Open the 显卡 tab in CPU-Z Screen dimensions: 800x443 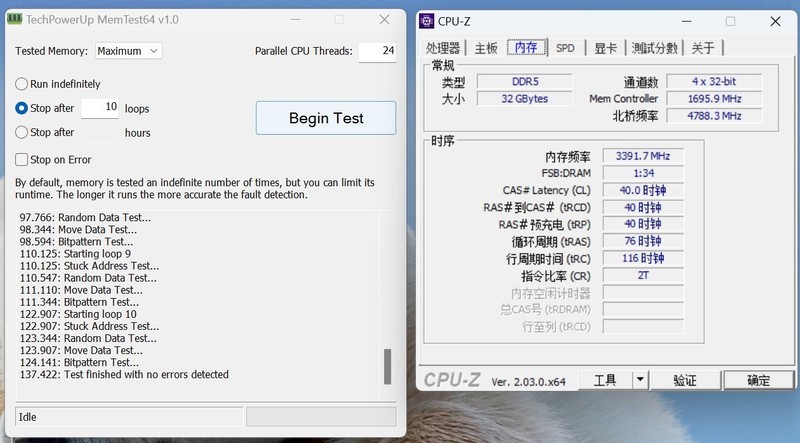click(606, 48)
